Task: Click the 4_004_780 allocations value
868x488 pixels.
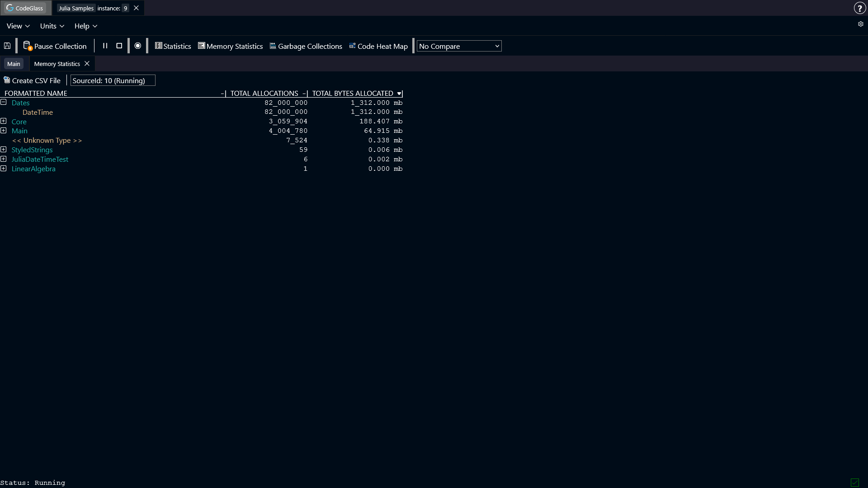Action: tap(288, 131)
